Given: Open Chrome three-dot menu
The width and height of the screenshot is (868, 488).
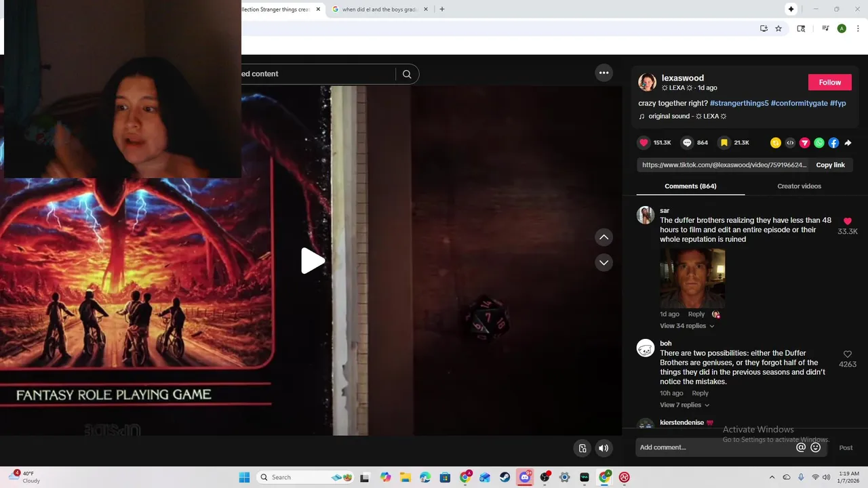Looking at the screenshot, I should (858, 28).
